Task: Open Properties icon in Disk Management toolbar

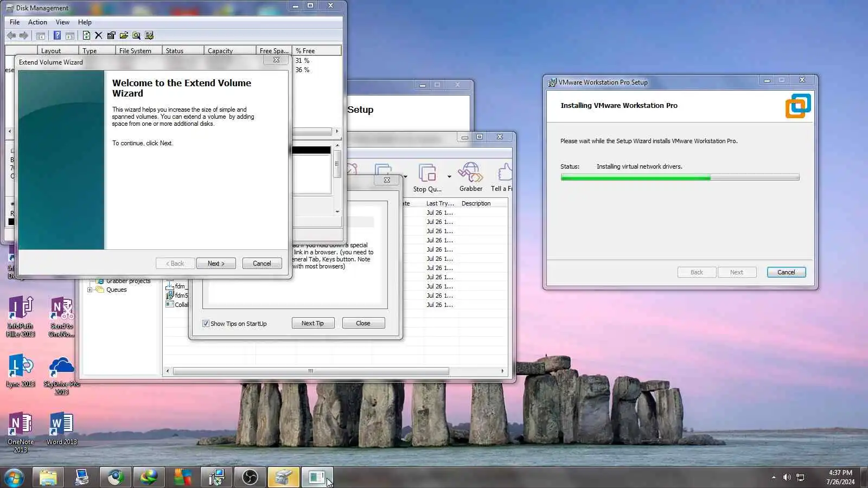Action: click(x=111, y=36)
